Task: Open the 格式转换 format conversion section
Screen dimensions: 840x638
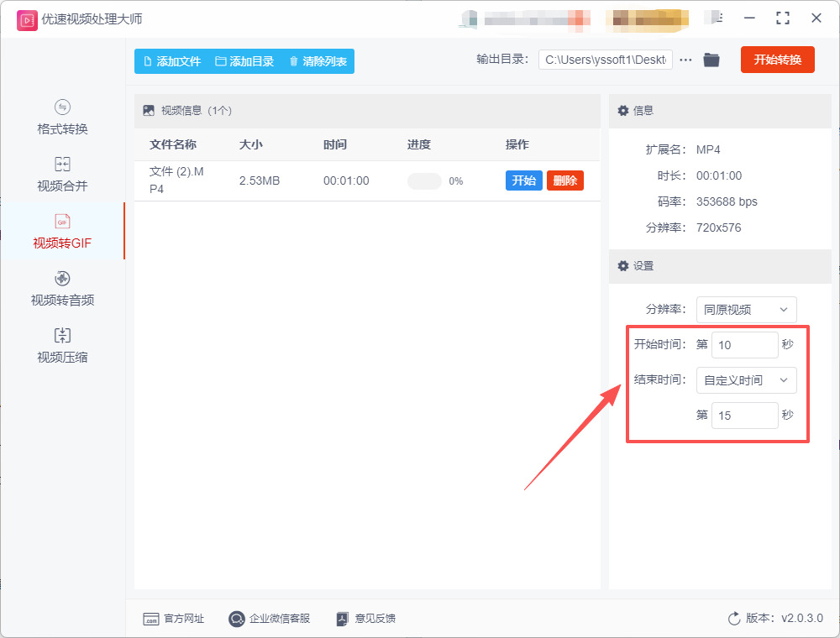Action: click(62, 118)
